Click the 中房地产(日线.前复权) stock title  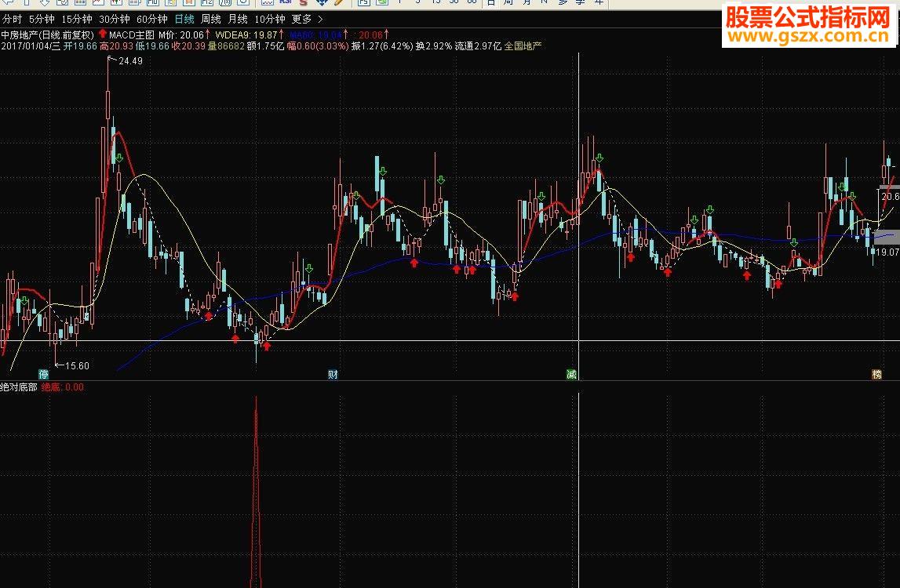[x=48, y=35]
